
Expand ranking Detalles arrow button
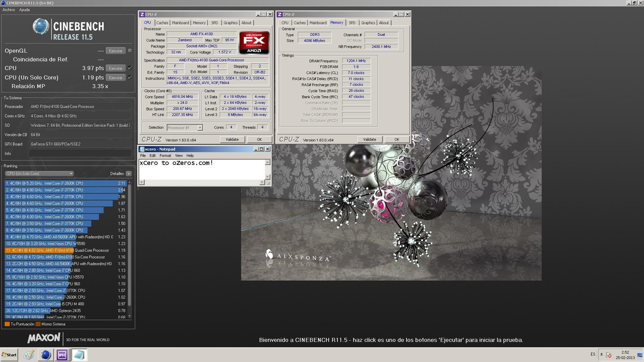coord(129,174)
